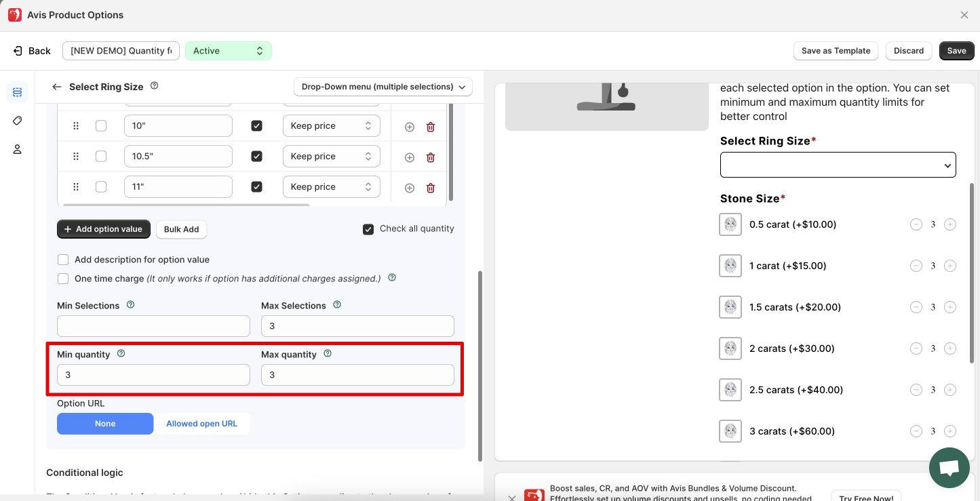This screenshot has height=501, width=980.
Task: Increase quantity for 0.5 carat stone
Action: 950,224
